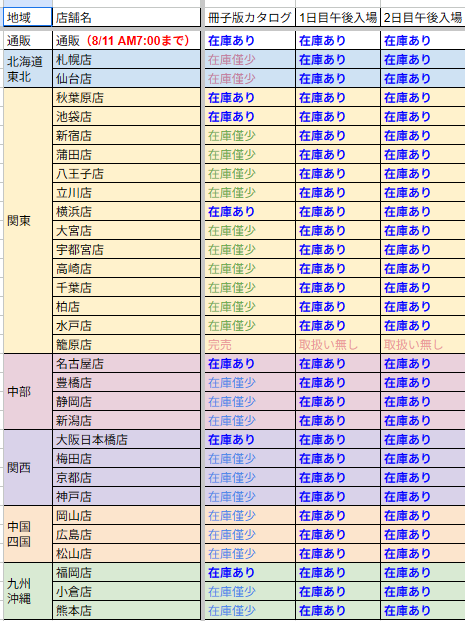Select the 蒲田店 cell
465x621 pixels.
tap(126, 154)
